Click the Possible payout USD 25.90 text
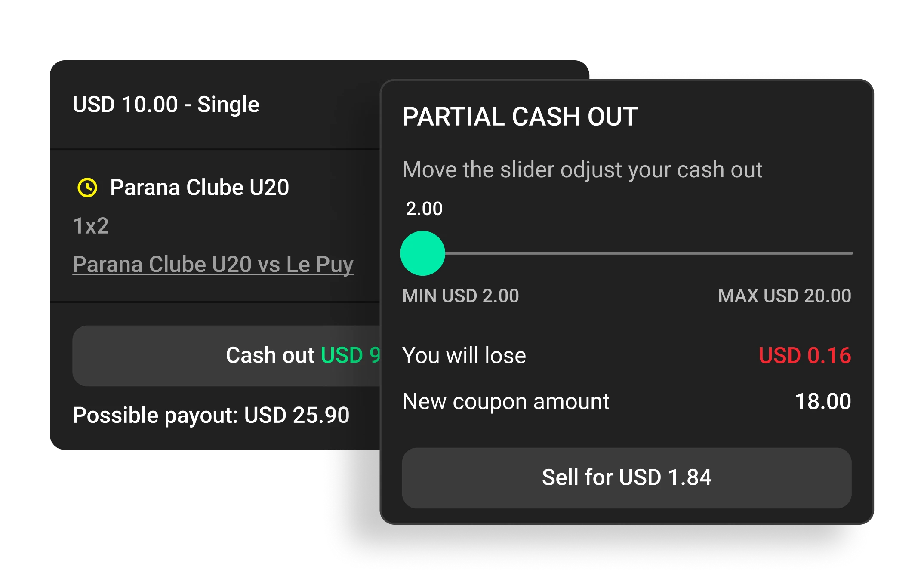Image resolution: width=924 pixels, height=585 pixels. click(211, 415)
